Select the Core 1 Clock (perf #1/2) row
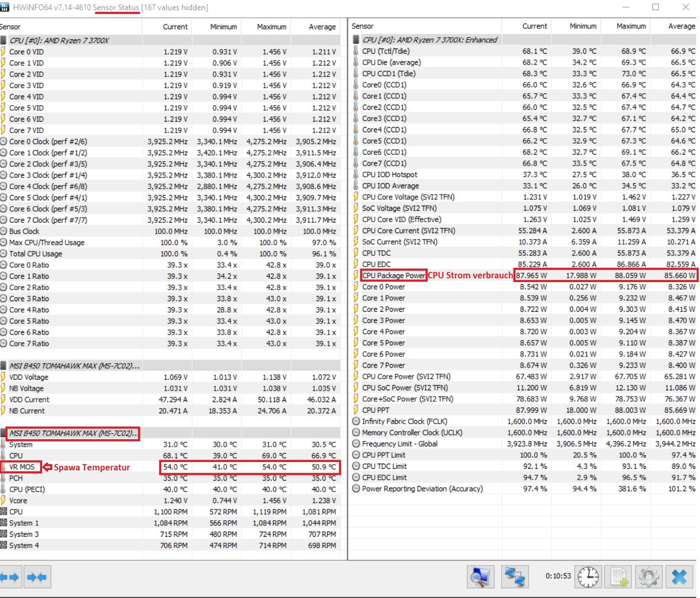Screen dimensions: 700x598 pyautogui.click(x=170, y=152)
